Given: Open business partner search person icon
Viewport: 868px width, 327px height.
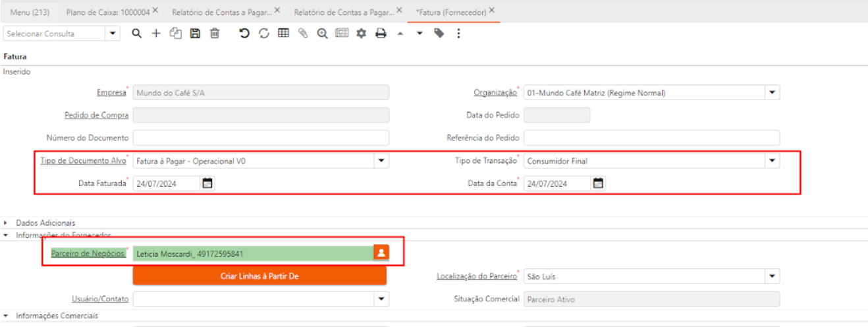Looking at the screenshot, I should coord(381,253).
